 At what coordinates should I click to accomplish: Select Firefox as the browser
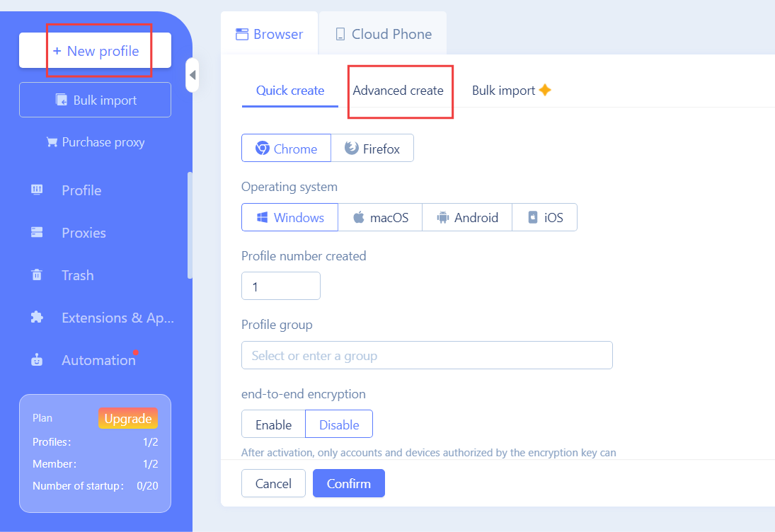(372, 149)
